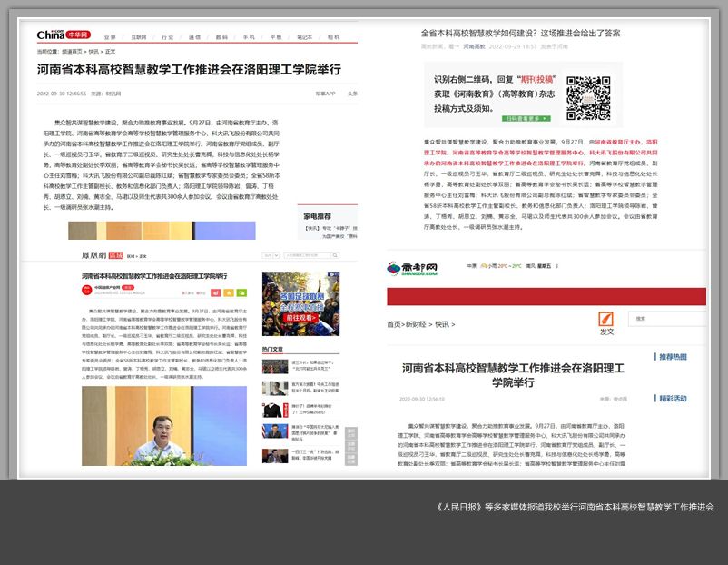Click the red round author avatar icon
Viewport: 728px width, 565px height.
click(88, 291)
